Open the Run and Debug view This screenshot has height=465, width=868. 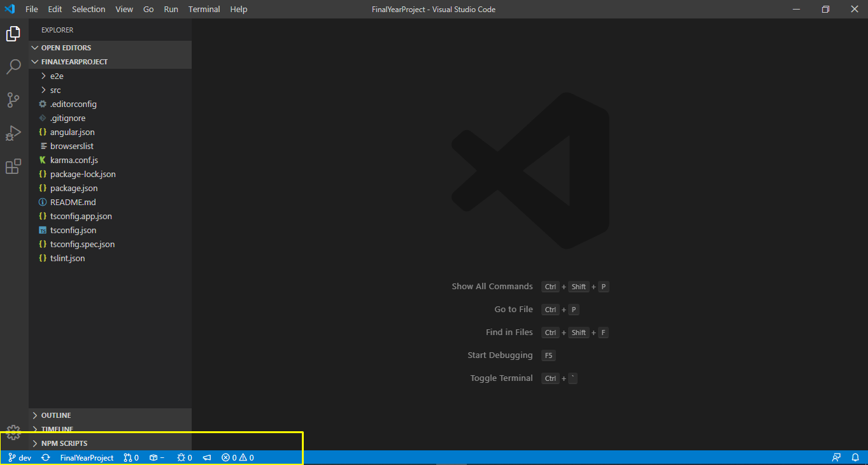point(13,133)
